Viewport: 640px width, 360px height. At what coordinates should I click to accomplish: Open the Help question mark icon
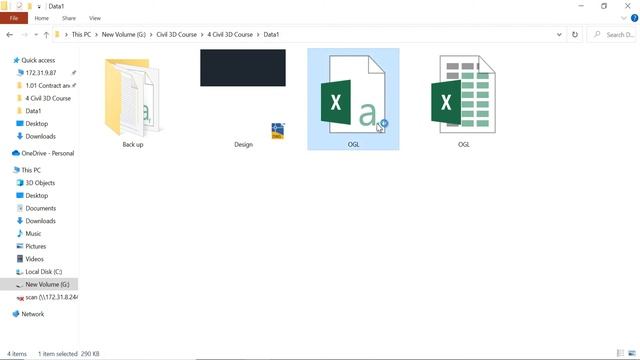click(634, 18)
